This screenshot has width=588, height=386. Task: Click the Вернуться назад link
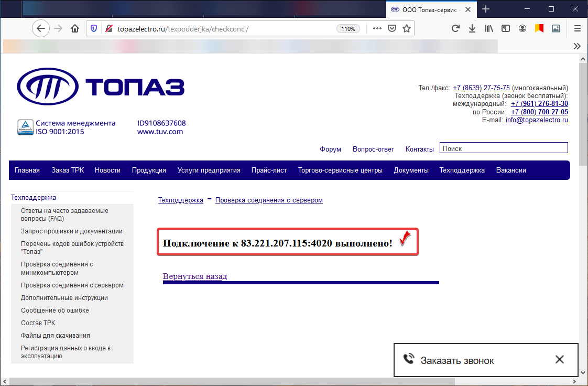pyautogui.click(x=195, y=276)
